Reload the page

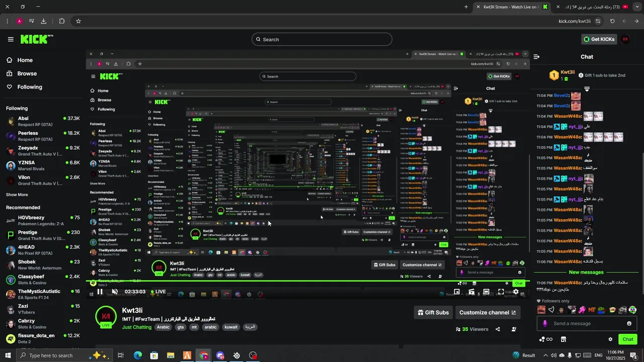[x=612, y=21]
